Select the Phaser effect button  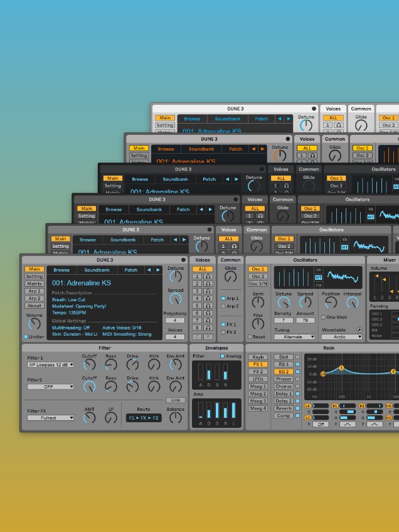point(284,379)
